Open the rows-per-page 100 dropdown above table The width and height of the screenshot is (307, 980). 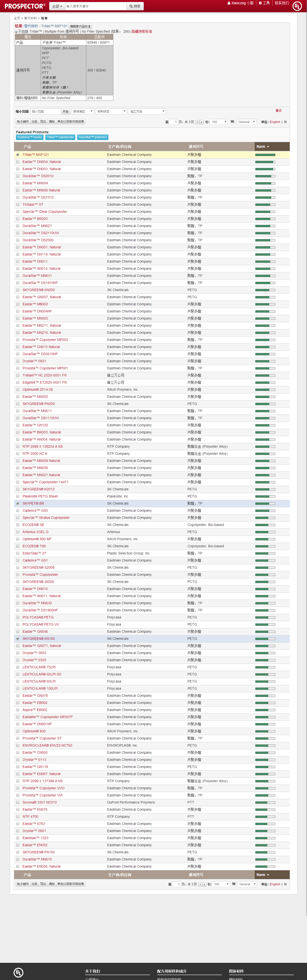click(219, 122)
